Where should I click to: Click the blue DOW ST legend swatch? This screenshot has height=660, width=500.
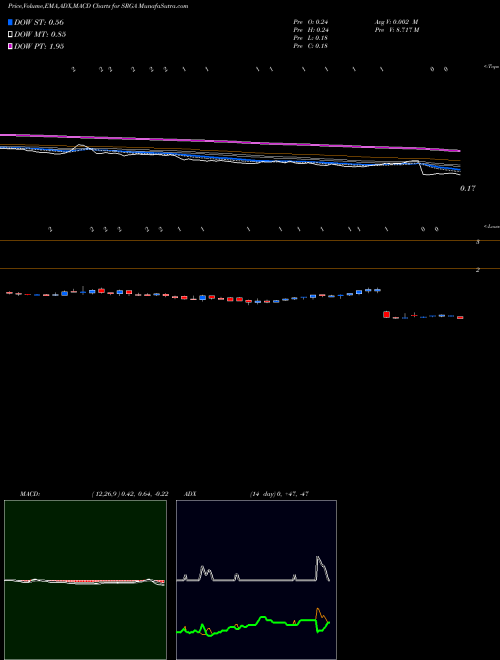pos(10,22)
